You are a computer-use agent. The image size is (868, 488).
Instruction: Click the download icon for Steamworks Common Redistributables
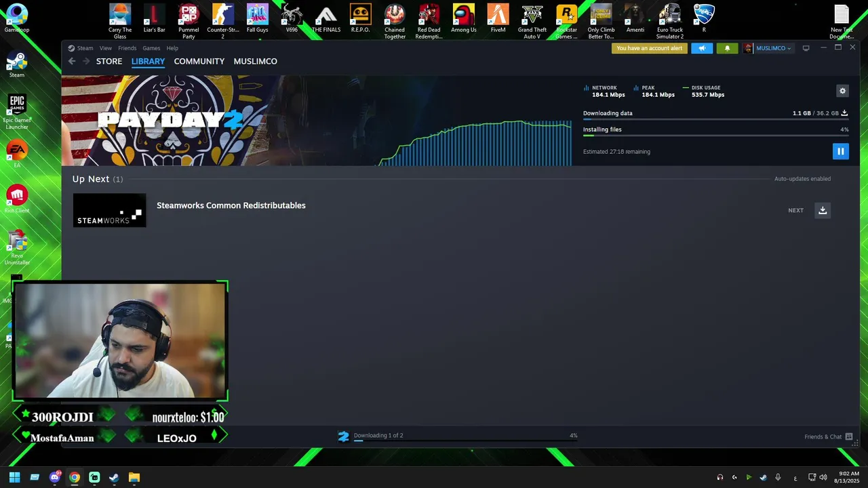point(823,210)
